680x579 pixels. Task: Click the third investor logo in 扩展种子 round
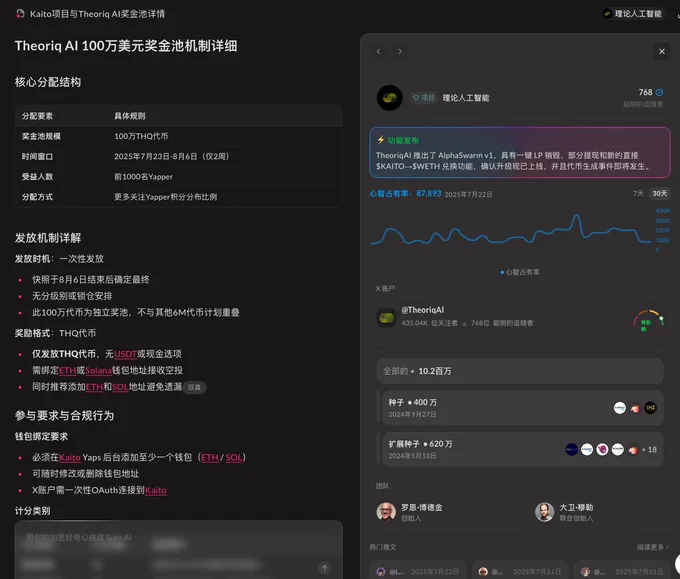[x=602, y=450]
